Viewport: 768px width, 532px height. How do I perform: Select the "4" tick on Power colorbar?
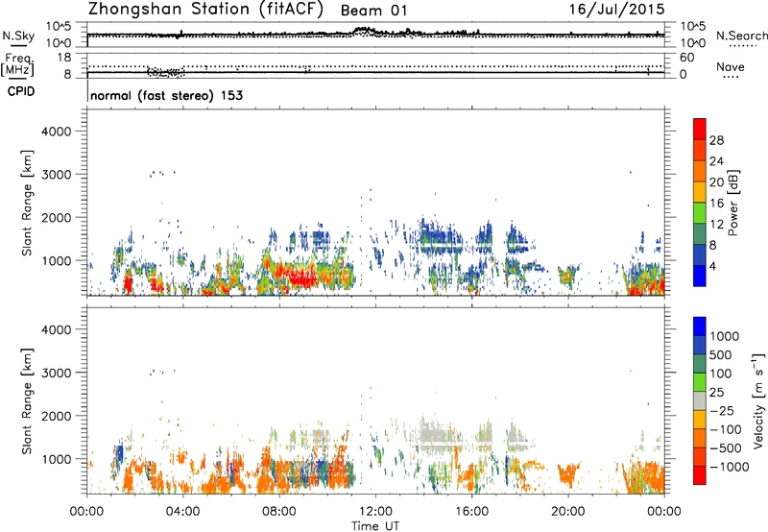(x=713, y=266)
